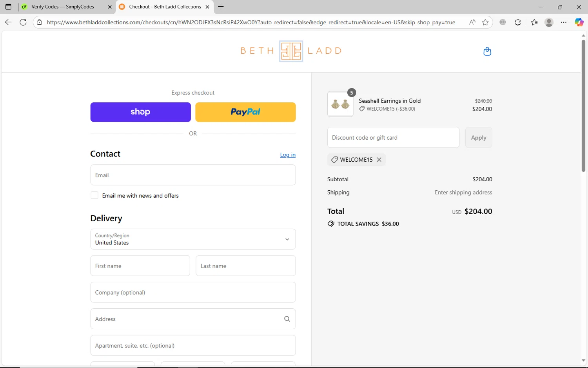Screen dimensions: 588x368
Task: Switch to Checkout - Beth Ladd Collections tab
Action: point(165,7)
